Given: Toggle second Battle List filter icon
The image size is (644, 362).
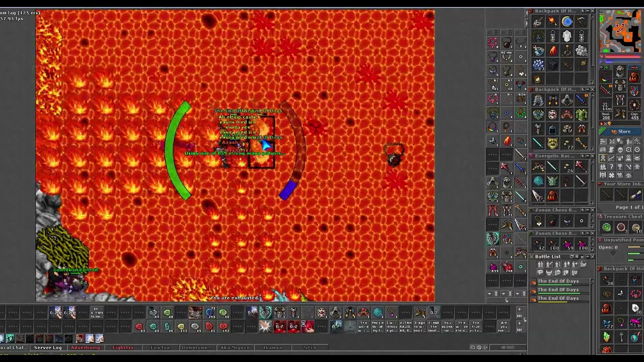Looking at the screenshot, I should point(549,264).
